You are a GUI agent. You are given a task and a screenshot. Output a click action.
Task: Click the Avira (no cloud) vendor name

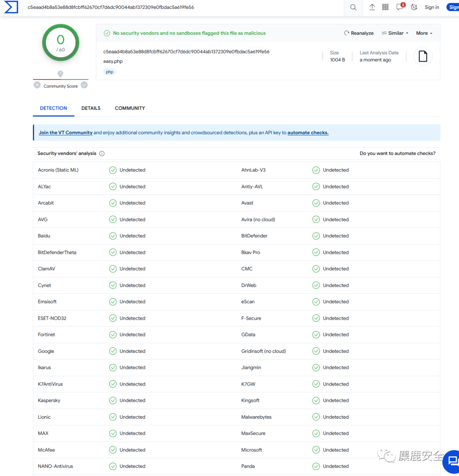258,220
